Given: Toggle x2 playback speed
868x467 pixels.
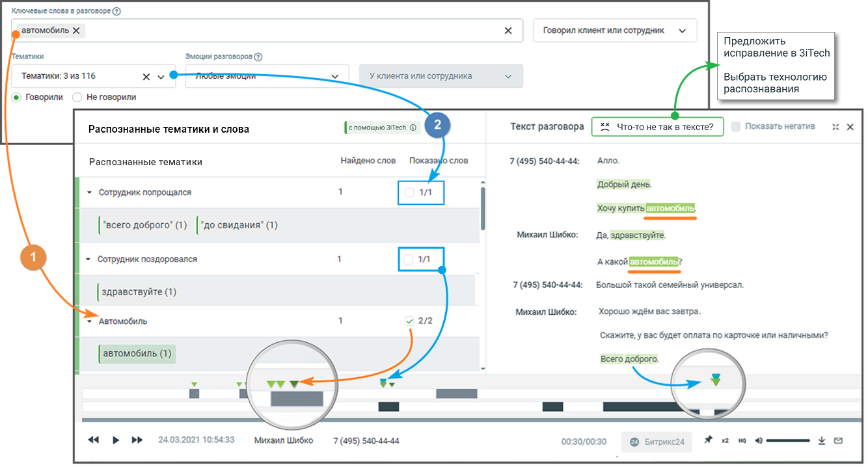Looking at the screenshot, I should [725, 441].
